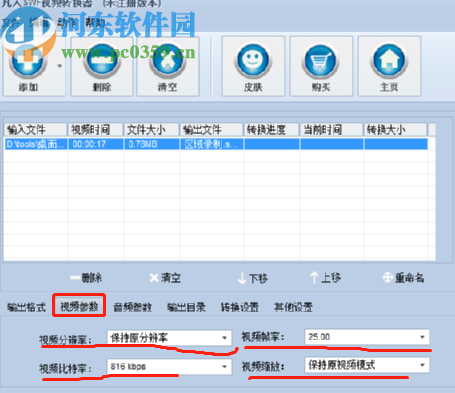Viewport: 455px width, 393px height.
Task: Open the 动作 menu
Action: pyautogui.click(x=67, y=23)
